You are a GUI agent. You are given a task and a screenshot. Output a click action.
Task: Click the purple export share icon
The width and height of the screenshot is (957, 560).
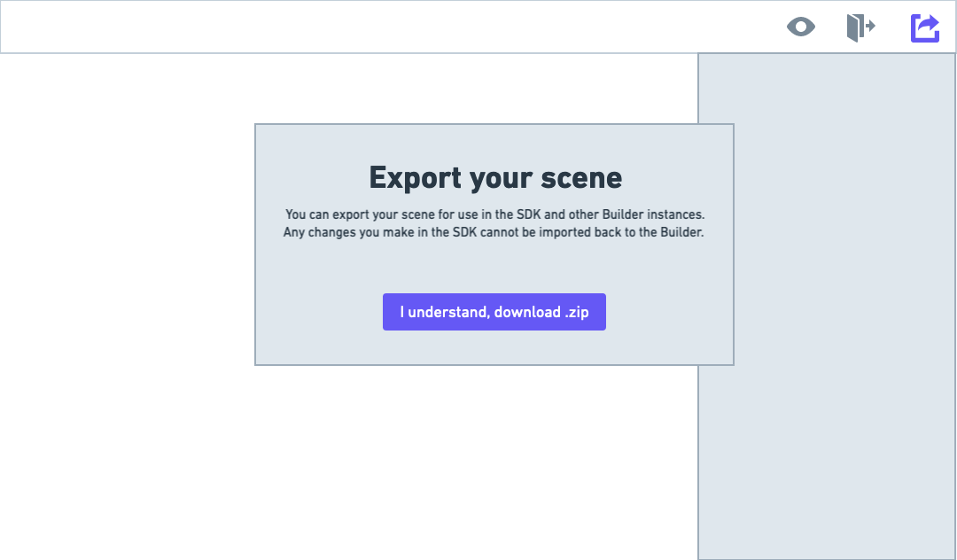[924, 28]
